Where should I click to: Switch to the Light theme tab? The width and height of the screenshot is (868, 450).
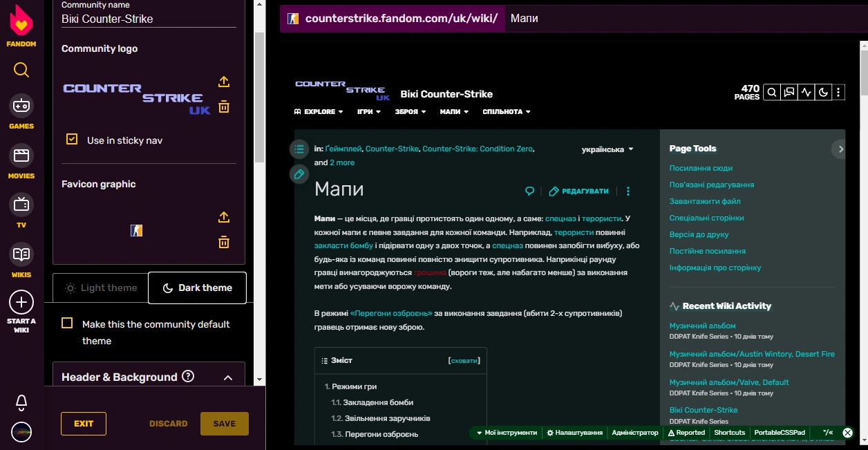click(x=101, y=288)
